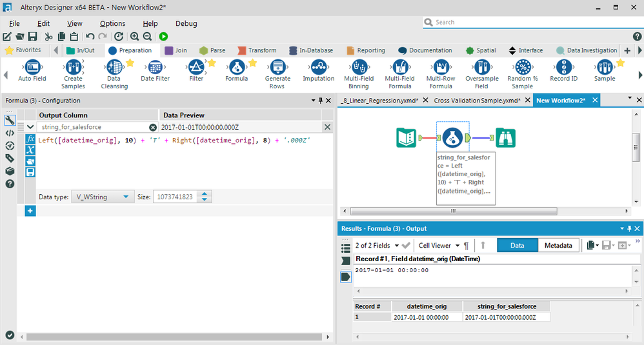644x345 pixels.
Task: Expand more tool palette categories arrow
Action: point(639,50)
